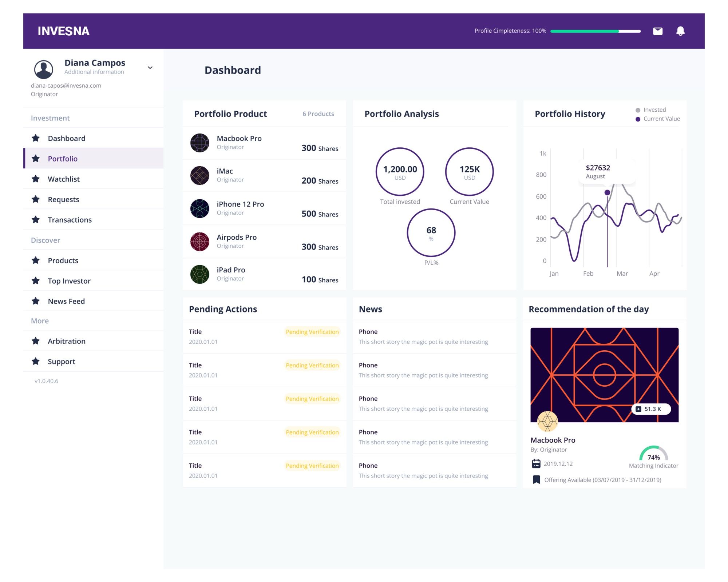Click the bookmark icon near Offering Available
The width and height of the screenshot is (728, 582).
pos(536,479)
